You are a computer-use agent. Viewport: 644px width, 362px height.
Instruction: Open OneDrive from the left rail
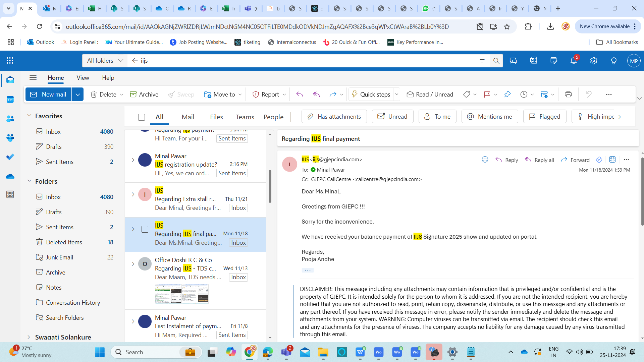tap(10, 176)
